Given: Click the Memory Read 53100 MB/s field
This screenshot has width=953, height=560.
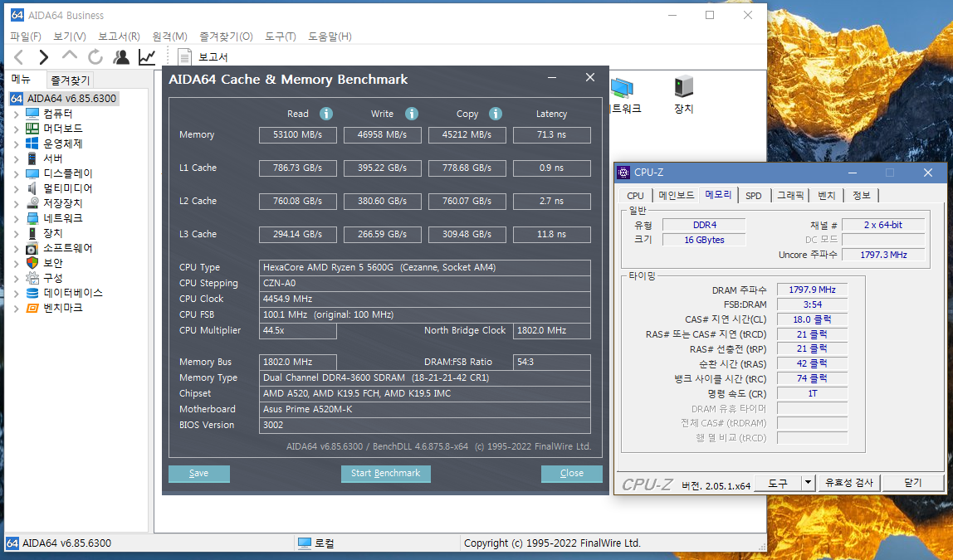Looking at the screenshot, I should [x=298, y=135].
